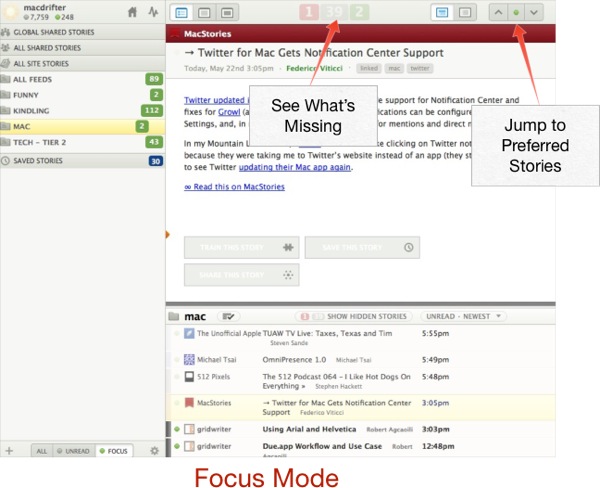Click the mark-as-read icon beside mac
The image size is (600, 488).
[x=228, y=316]
